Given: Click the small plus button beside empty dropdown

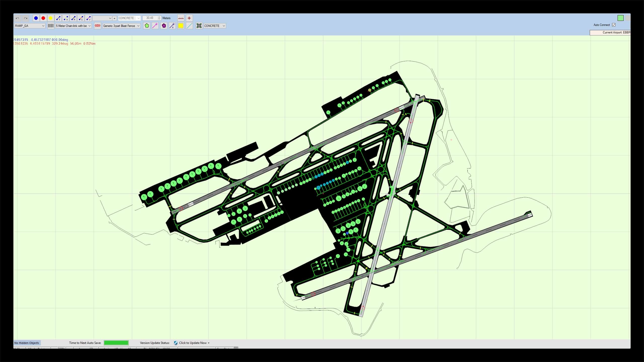Looking at the screenshot, I should click(x=114, y=18).
